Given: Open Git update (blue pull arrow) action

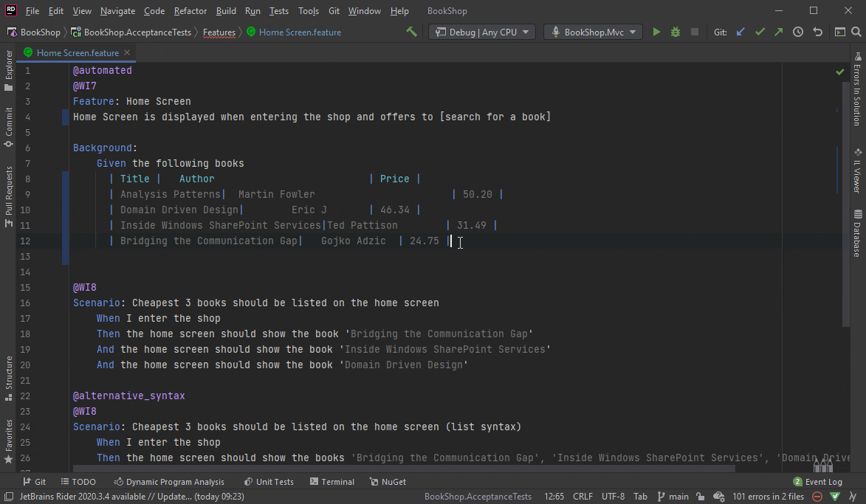Looking at the screenshot, I should 740,32.
